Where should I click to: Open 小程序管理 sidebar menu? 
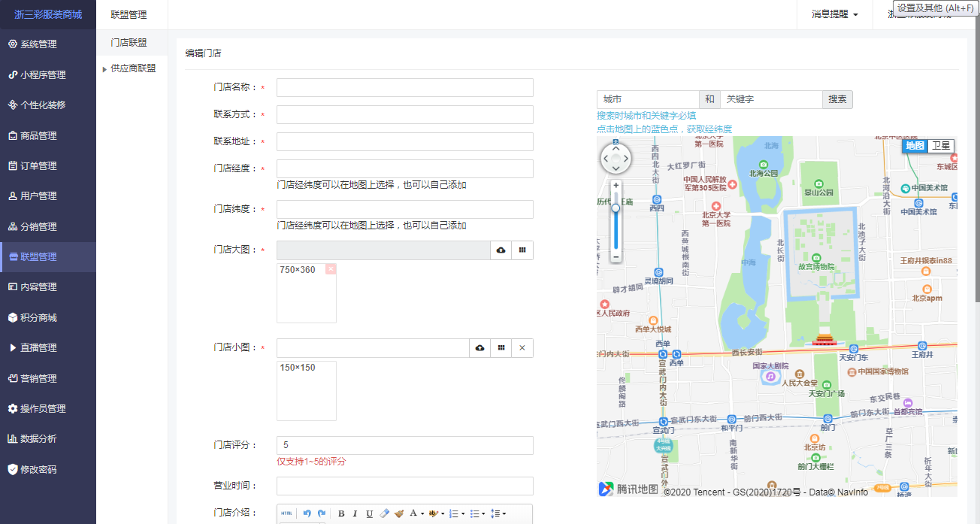click(x=48, y=74)
